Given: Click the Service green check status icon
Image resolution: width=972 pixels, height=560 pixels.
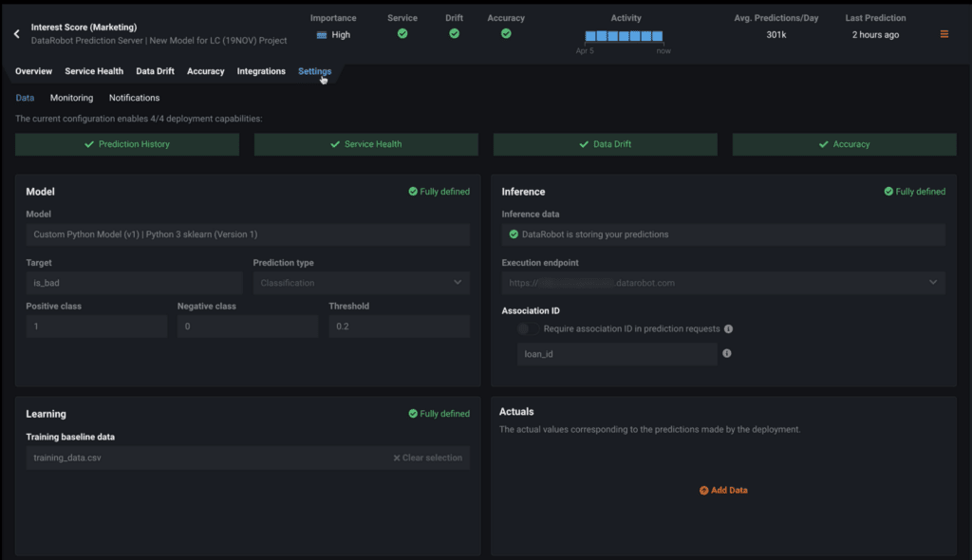Looking at the screenshot, I should [x=402, y=33].
